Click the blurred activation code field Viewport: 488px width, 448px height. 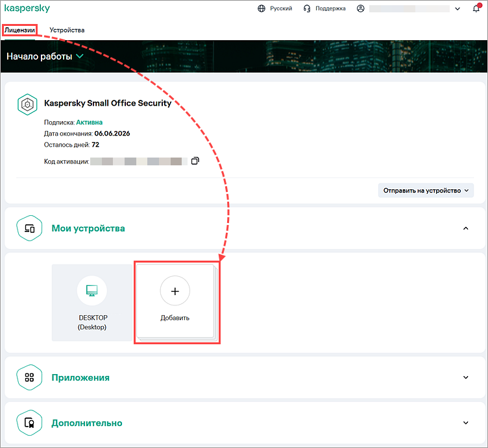click(x=139, y=161)
